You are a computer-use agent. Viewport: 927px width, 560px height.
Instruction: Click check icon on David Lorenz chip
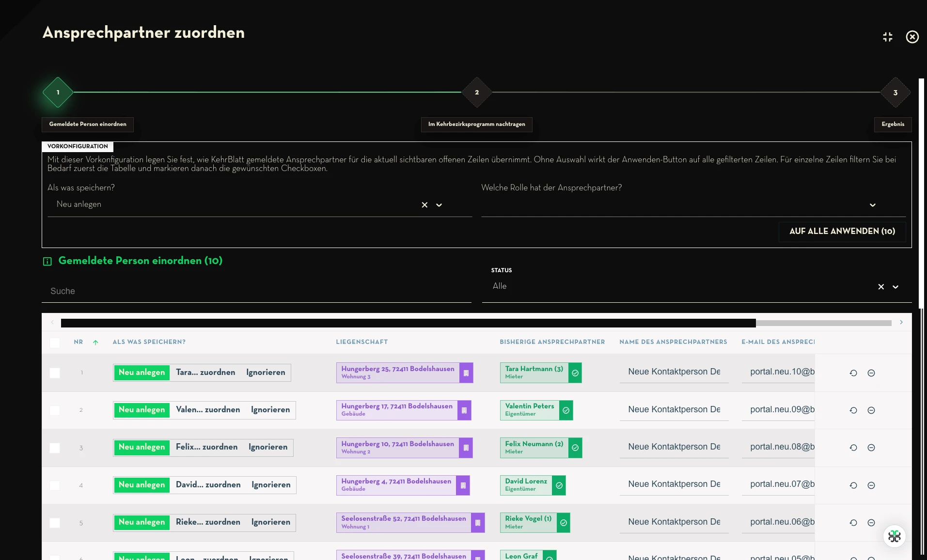point(559,485)
